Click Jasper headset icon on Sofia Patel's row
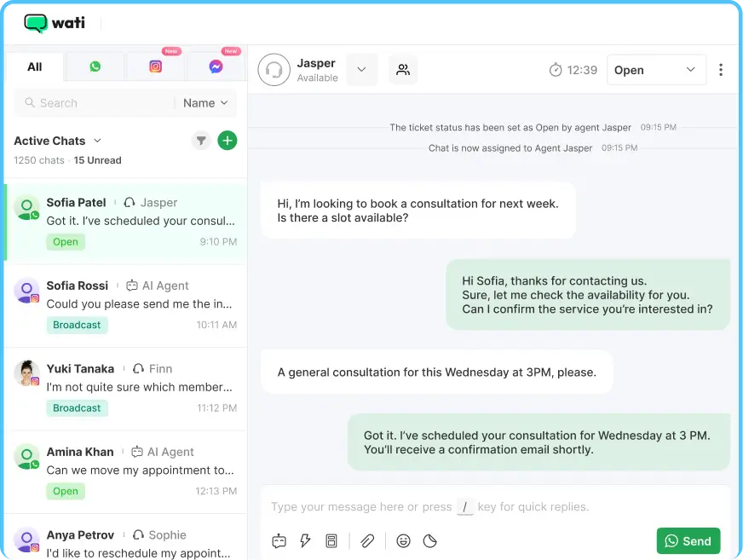Viewport: 743px width, 560px height. 130,203
